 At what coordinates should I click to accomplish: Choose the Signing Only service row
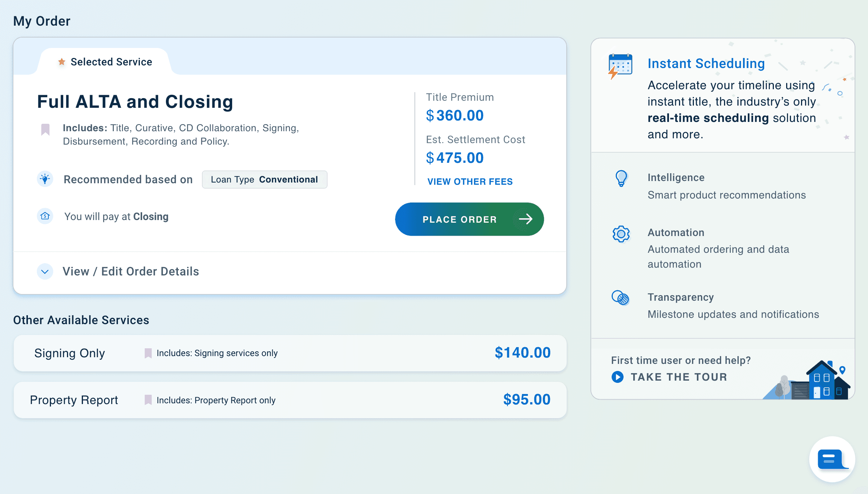pyautogui.click(x=289, y=353)
